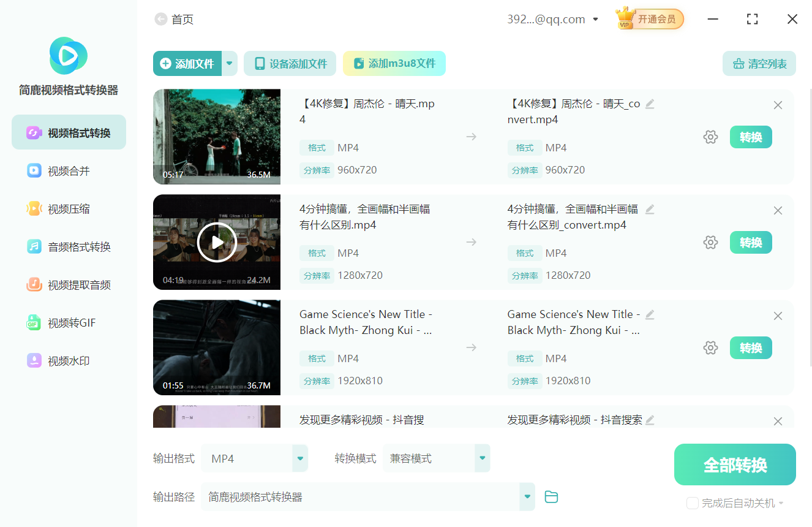Open the 392...@qq.com account menu
Image resolution: width=812 pixels, height=527 pixels.
(551, 18)
